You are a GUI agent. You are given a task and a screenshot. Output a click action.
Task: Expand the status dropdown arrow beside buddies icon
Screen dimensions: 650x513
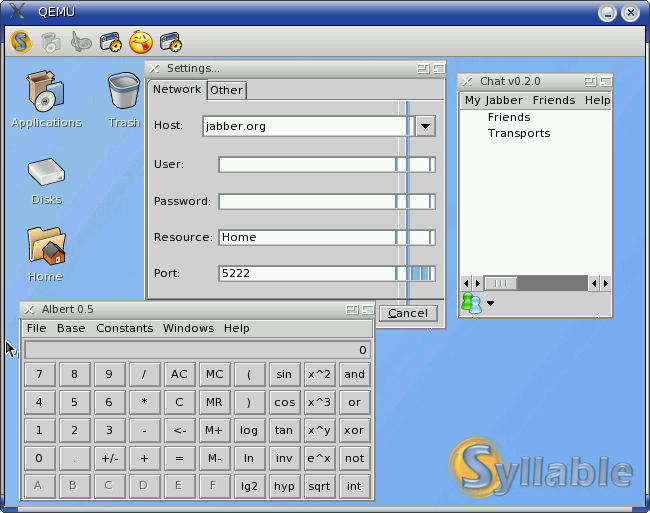(490, 303)
